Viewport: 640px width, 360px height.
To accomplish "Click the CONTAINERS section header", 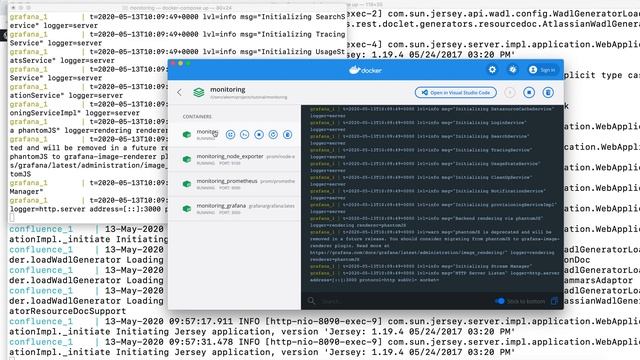I will 197,116.
